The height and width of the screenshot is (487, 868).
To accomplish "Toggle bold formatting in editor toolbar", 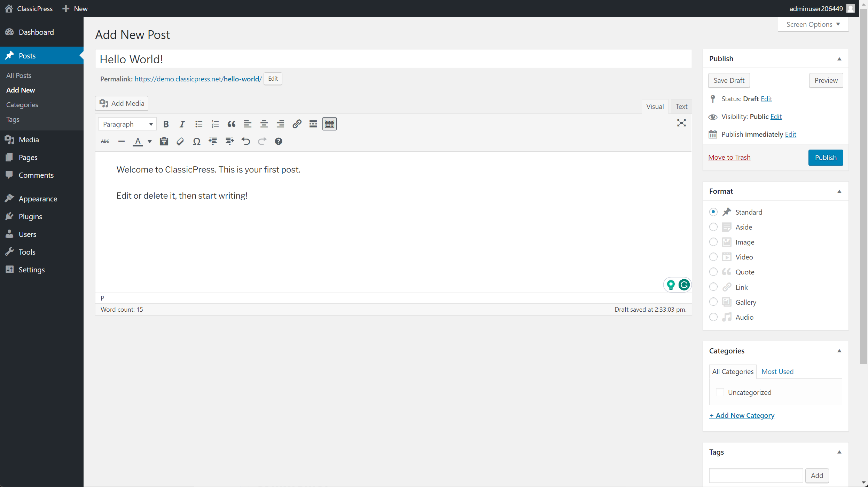I will click(166, 124).
